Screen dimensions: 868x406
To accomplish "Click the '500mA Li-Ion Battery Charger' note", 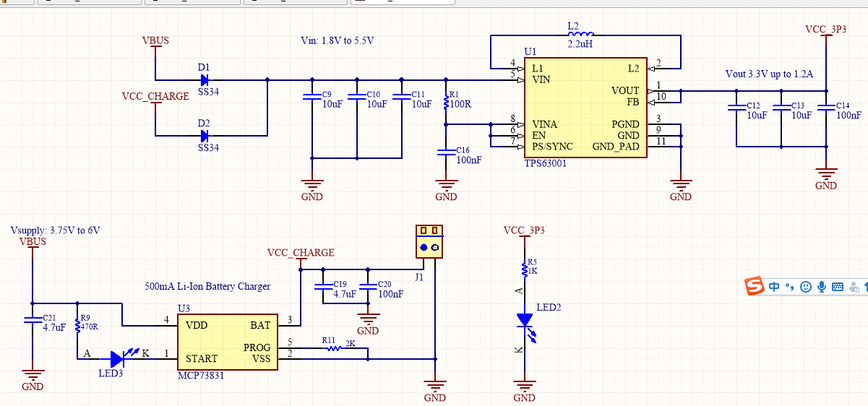I will pos(207,287).
